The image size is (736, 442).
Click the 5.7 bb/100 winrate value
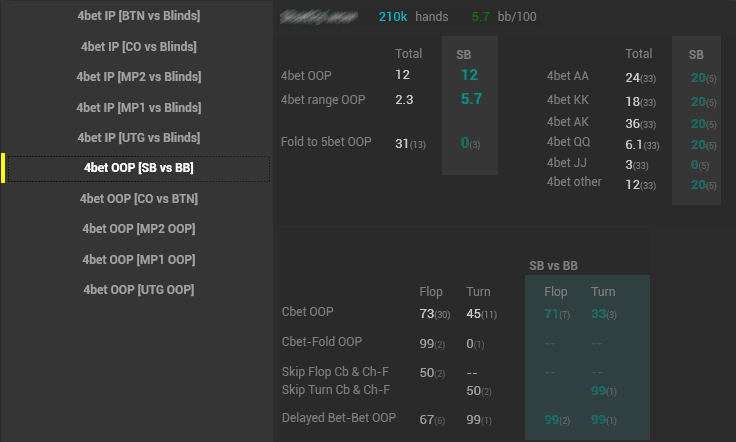480,17
